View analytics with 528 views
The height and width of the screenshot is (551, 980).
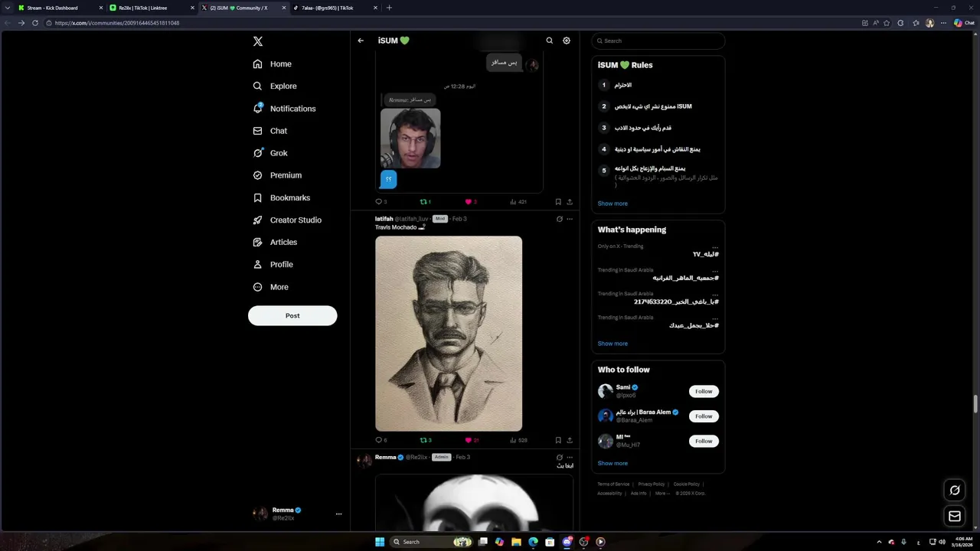coord(518,440)
